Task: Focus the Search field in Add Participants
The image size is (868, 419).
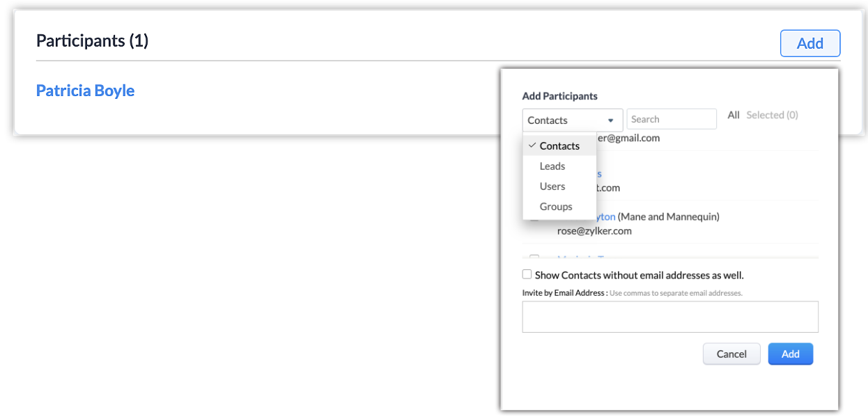Action: coord(672,120)
